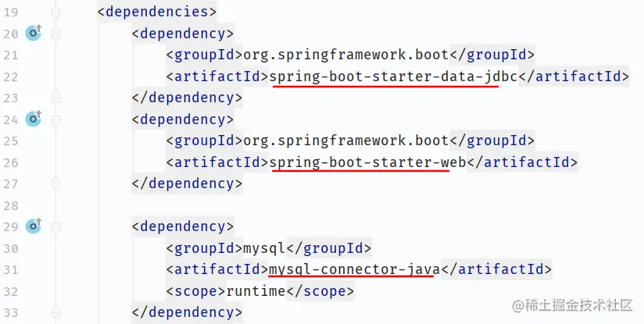The width and height of the screenshot is (644, 324).
Task: Click the closing groupId tag on line 30
Action: [x=328, y=248]
